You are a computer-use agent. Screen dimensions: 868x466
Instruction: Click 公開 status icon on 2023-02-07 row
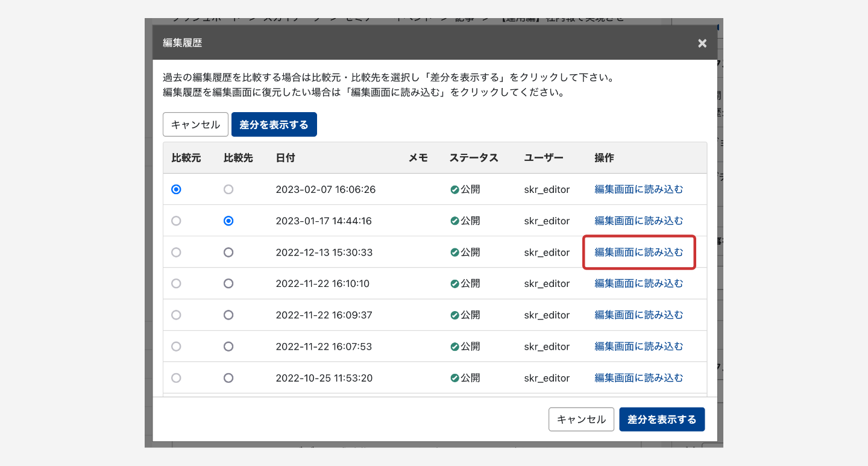tap(455, 190)
